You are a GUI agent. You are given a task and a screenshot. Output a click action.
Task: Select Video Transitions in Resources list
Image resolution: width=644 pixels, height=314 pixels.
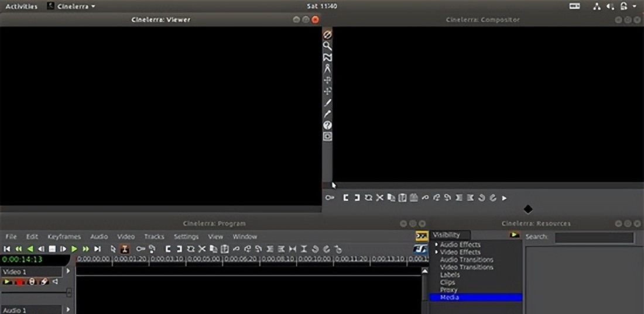click(x=467, y=267)
